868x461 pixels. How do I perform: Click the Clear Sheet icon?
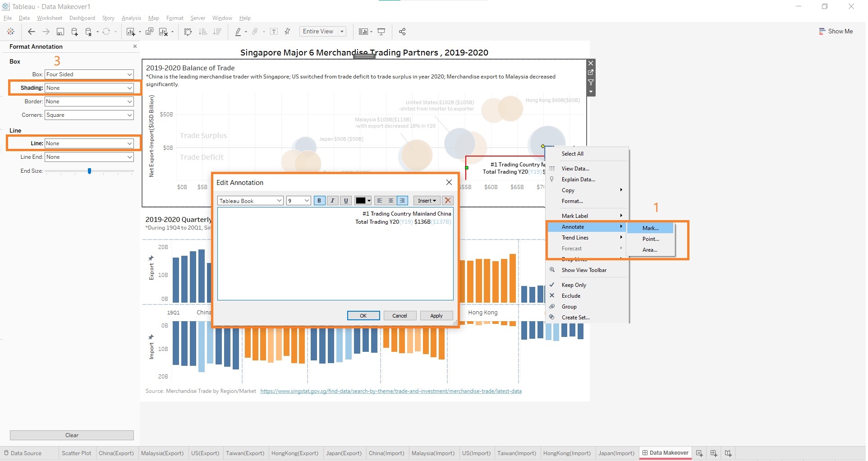(164, 32)
